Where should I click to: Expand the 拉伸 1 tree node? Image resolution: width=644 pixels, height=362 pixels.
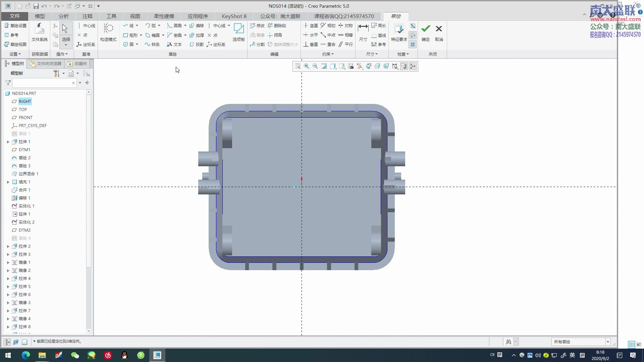point(8,142)
